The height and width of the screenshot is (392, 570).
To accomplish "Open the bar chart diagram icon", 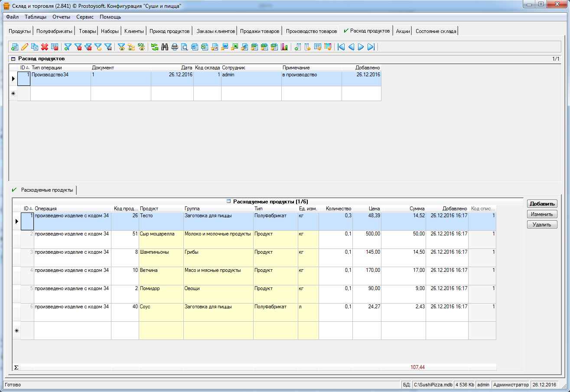I will click(284, 47).
